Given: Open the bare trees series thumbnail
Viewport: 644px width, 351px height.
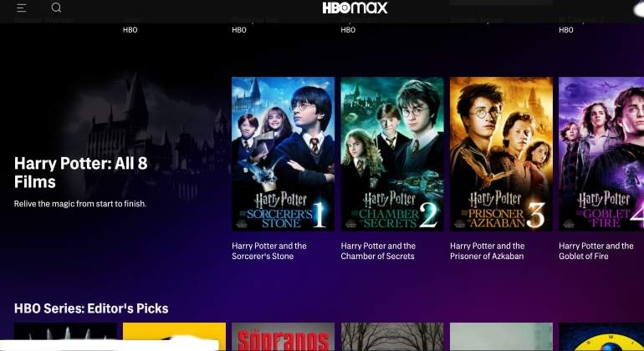Looking at the screenshot, I should (391, 337).
